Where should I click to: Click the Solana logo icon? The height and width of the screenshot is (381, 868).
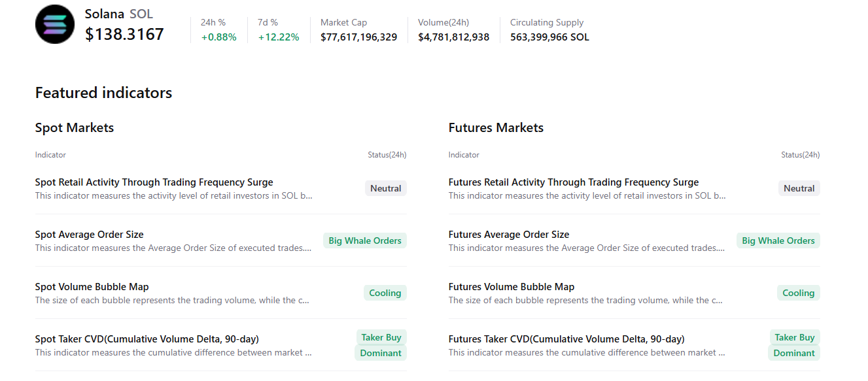pos(55,24)
